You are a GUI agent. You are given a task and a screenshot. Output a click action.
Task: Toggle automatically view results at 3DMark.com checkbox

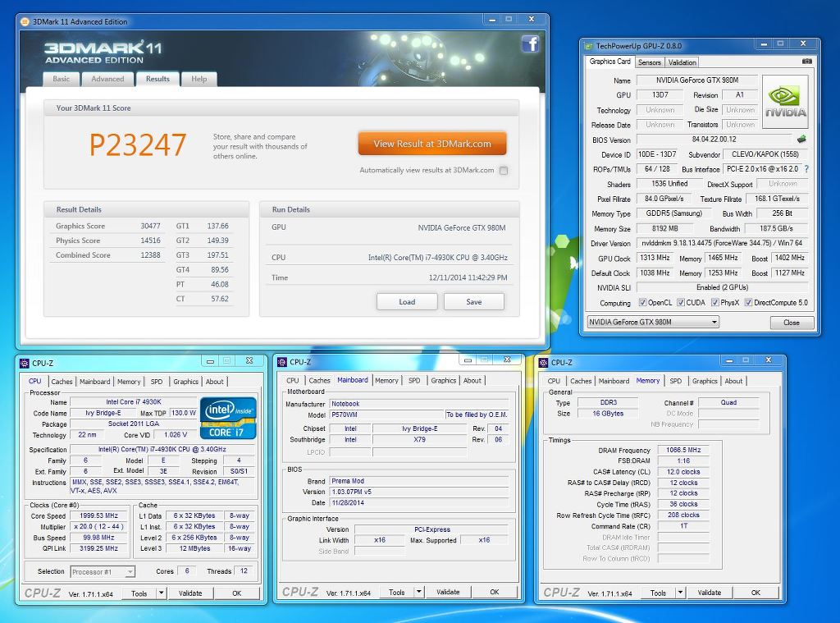[504, 171]
